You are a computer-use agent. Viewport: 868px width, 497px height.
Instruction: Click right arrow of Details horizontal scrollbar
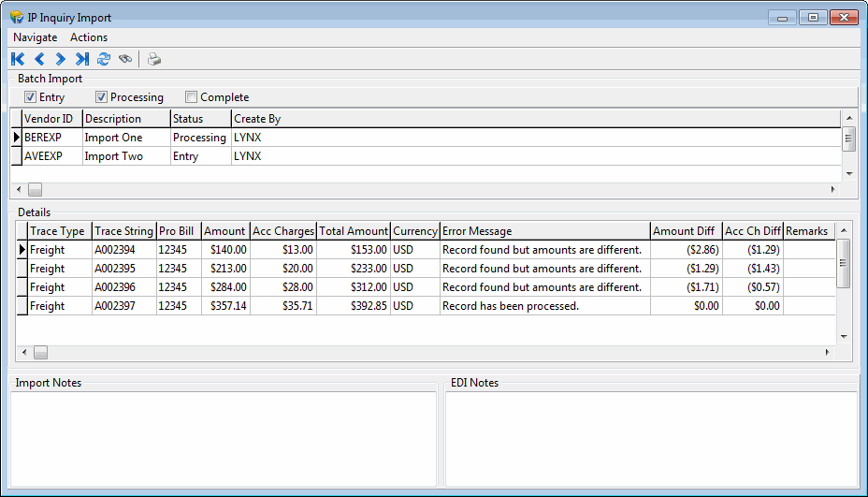point(827,352)
